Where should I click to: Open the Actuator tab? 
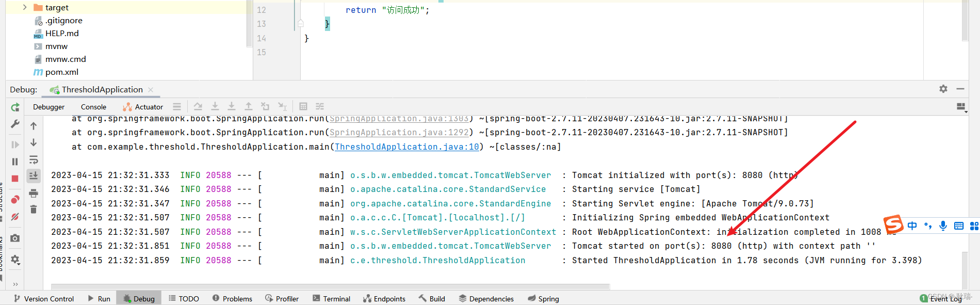[x=143, y=107]
